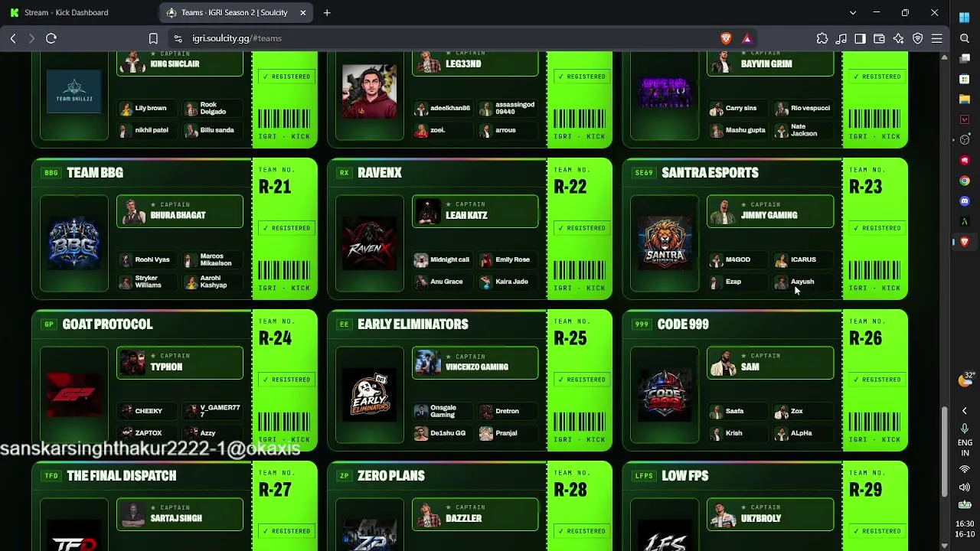Open the Brave Wallet icon
Viewport: 980px width, 551px height.
[880, 38]
